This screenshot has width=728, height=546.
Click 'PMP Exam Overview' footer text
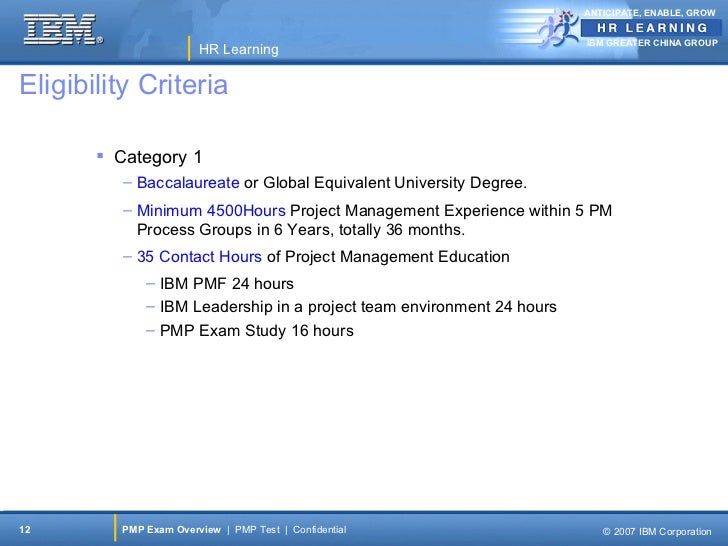tap(171, 529)
